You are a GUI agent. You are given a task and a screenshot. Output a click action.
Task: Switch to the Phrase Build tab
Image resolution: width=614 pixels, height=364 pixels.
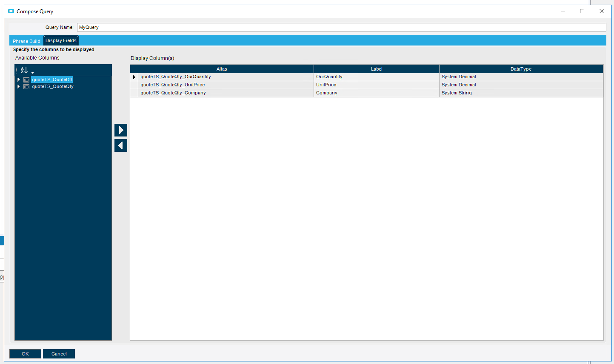[26, 41]
